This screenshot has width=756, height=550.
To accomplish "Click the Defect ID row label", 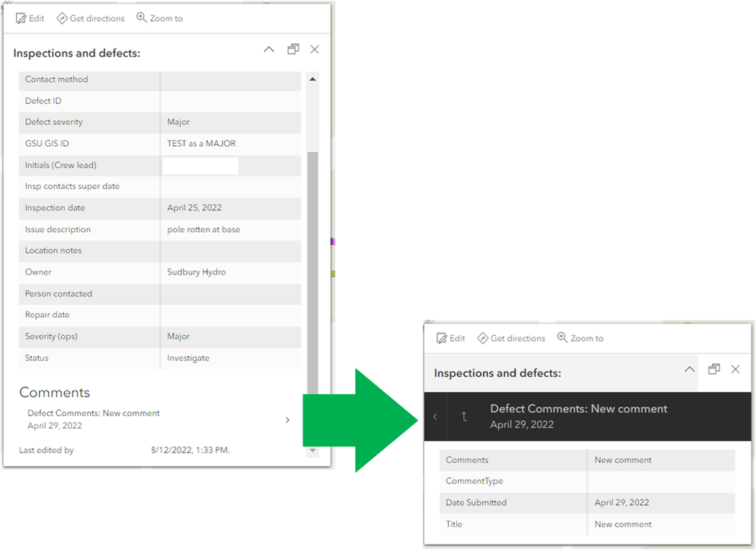I will [43, 101].
